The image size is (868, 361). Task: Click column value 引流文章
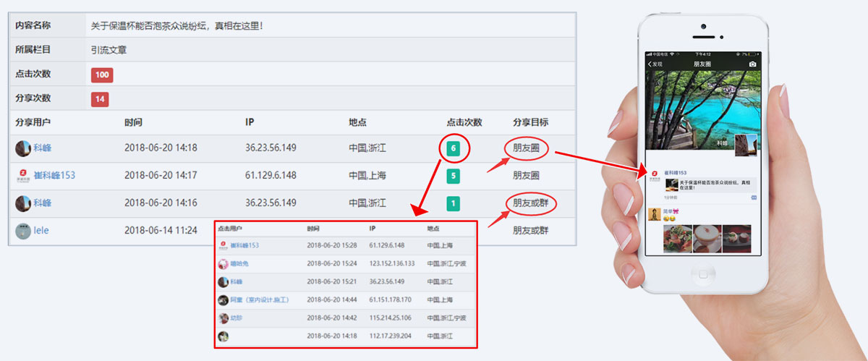tap(109, 50)
